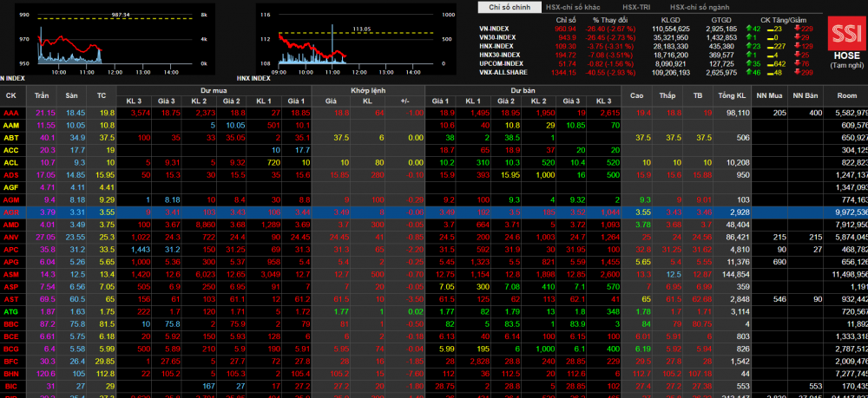Click the Trần ceiling price column header

42,95
